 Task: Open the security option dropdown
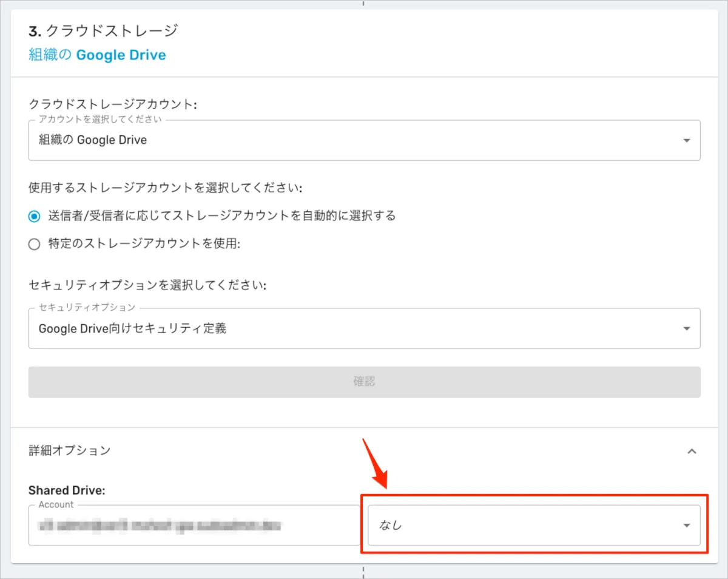(364, 328)
